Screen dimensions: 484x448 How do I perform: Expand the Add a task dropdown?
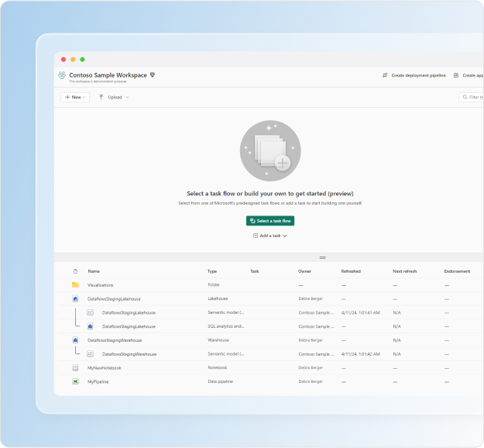pos(270,236)
